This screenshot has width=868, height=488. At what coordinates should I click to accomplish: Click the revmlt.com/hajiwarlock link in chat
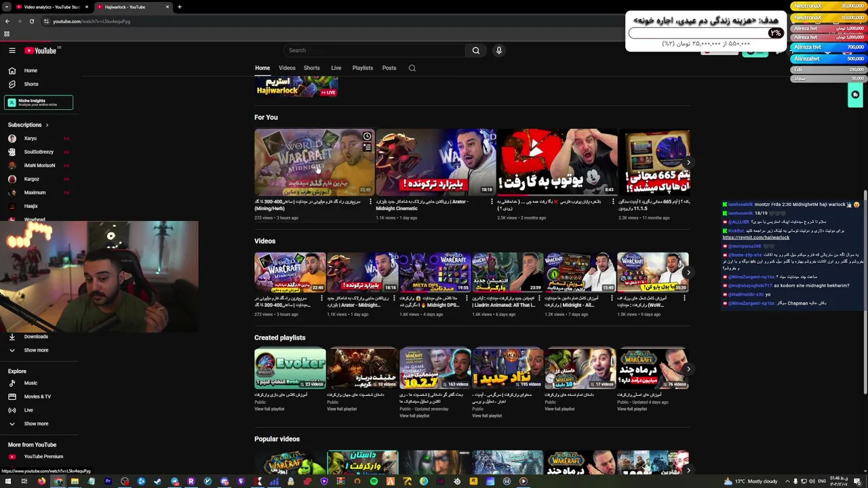[x=756, y=238]
